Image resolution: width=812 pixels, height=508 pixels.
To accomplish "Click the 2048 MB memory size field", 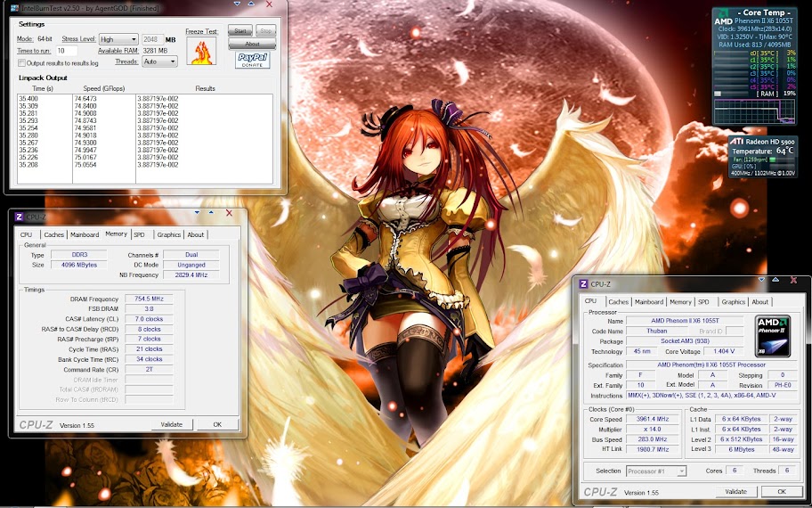I will 153,39.
